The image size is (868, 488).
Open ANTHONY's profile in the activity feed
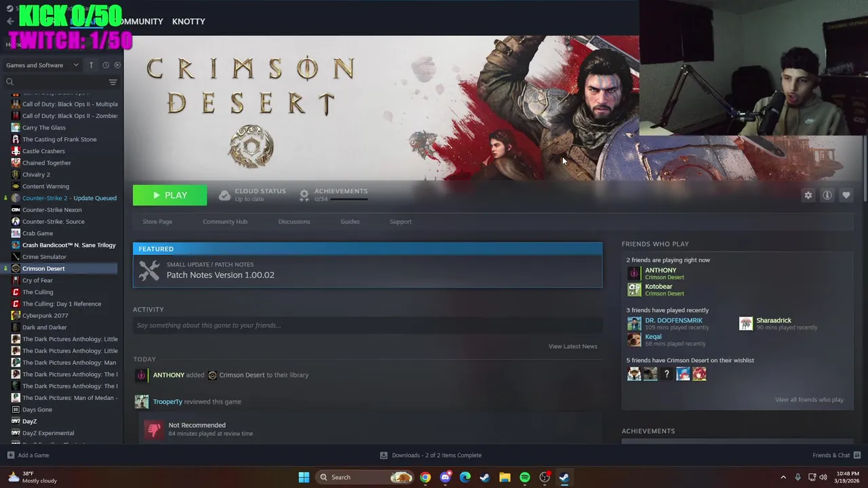point(168,375)
